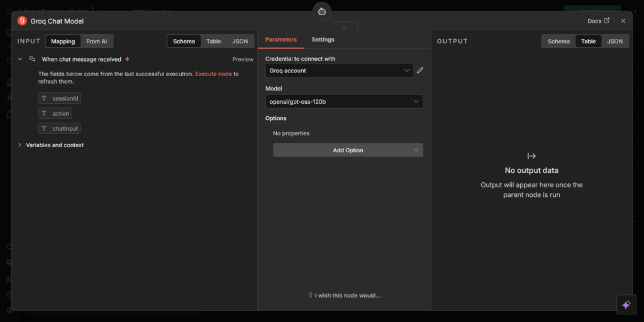Collapse When chat message received section
Image resolution: width=644 pixels, height=322 pixels.
20,59
